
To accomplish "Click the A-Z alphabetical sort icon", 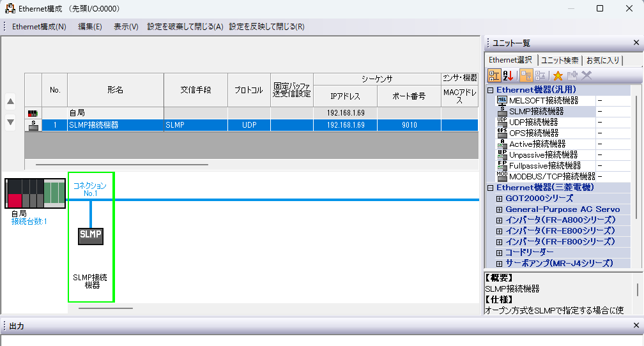I will [x=509, y=75].
